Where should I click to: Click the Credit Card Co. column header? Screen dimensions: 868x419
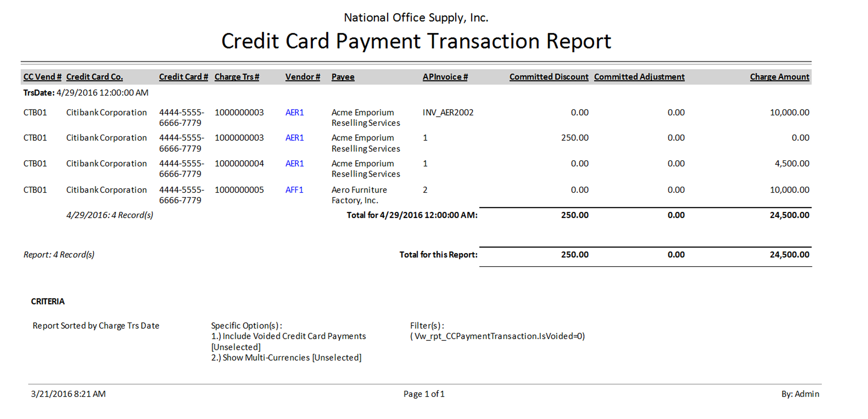[94, 77]
